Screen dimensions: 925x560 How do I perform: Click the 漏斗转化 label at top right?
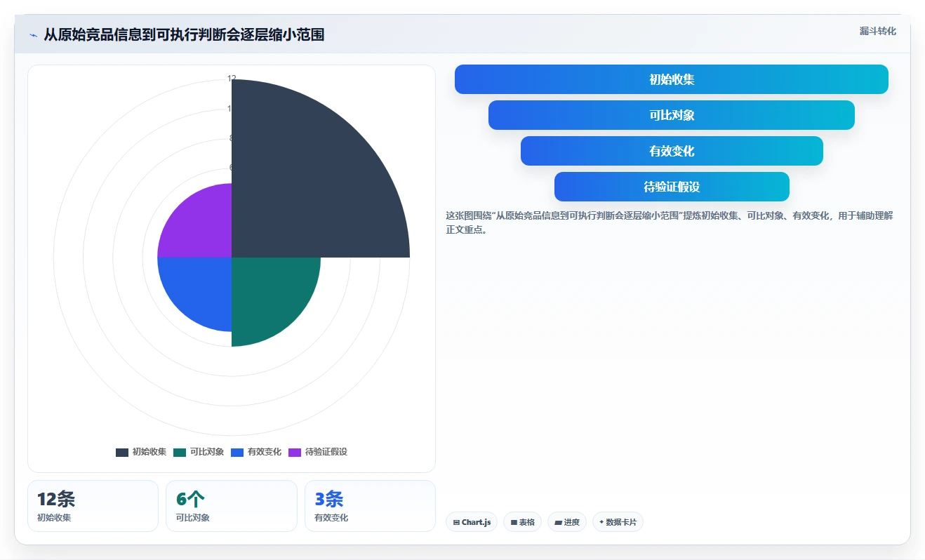pyautogui.click(x=877, y=31)
